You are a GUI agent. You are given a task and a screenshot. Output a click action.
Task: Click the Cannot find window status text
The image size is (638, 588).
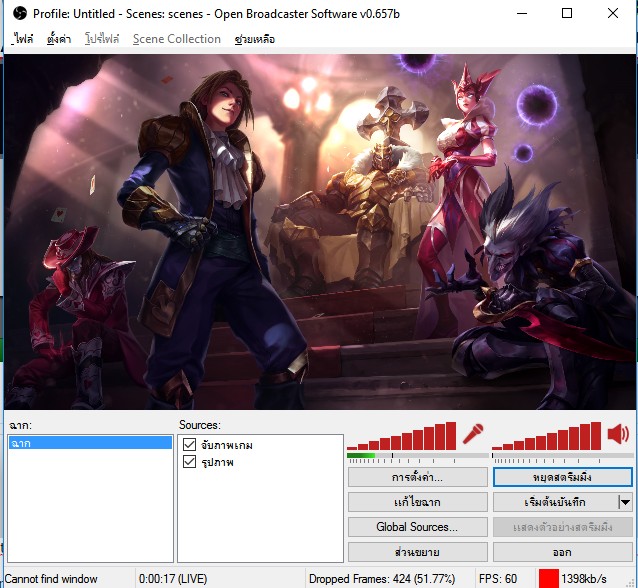pos(51,578)
